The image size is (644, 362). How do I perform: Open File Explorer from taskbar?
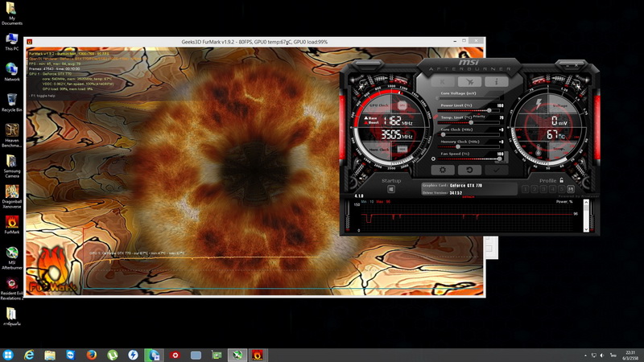pyautogui.click(x=50, y=355)
